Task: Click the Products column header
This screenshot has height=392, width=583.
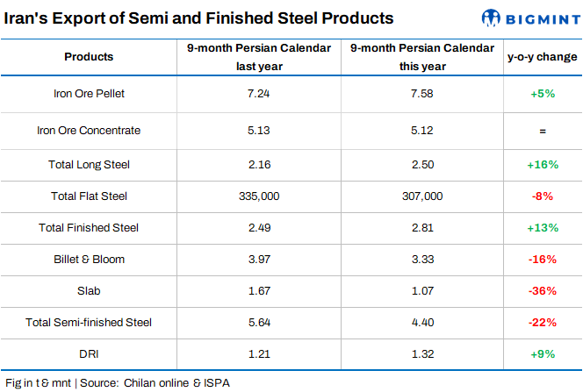Action: coord(89,57)
